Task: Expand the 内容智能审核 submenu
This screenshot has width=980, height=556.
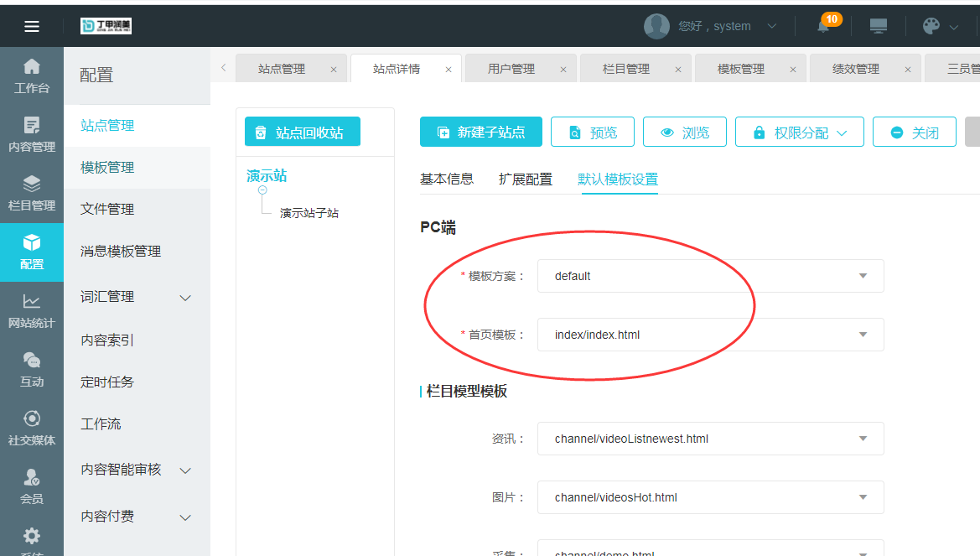Action: [185, 470]
